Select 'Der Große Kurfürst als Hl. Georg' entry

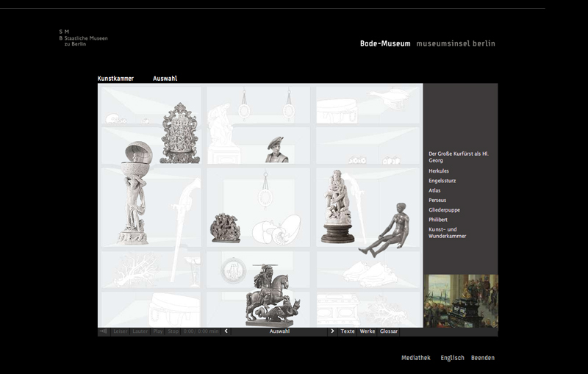[x=459, y=157]
